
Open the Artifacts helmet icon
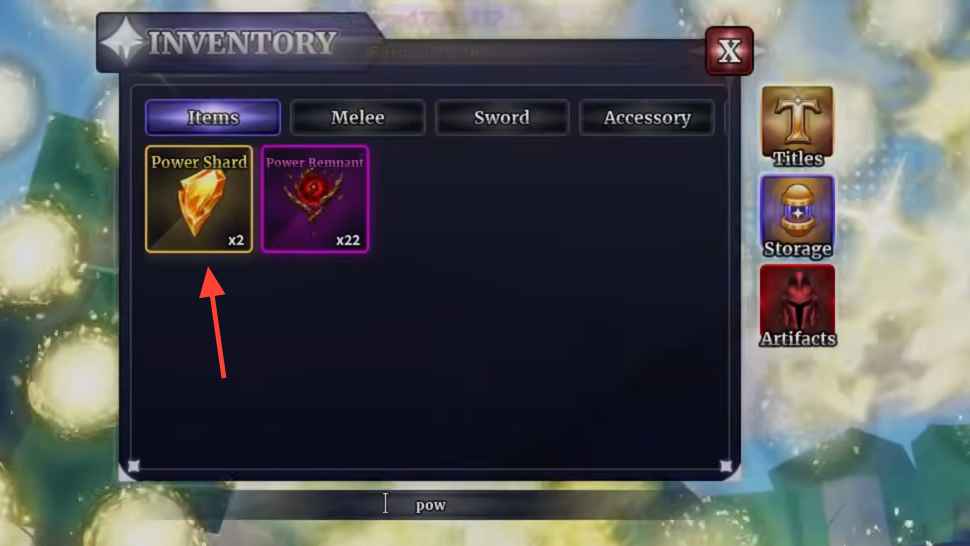[x=797, y=306]
